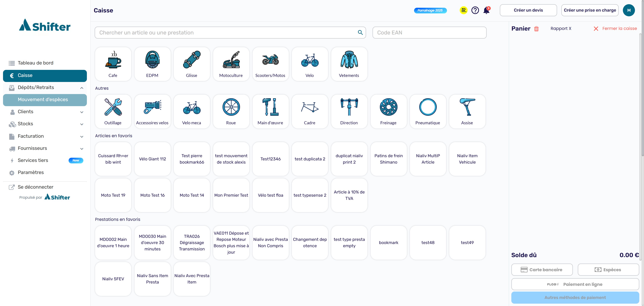The image size is (644, 306).
Task: Open the Glisse skateboard category
Action: coord(192,64)
